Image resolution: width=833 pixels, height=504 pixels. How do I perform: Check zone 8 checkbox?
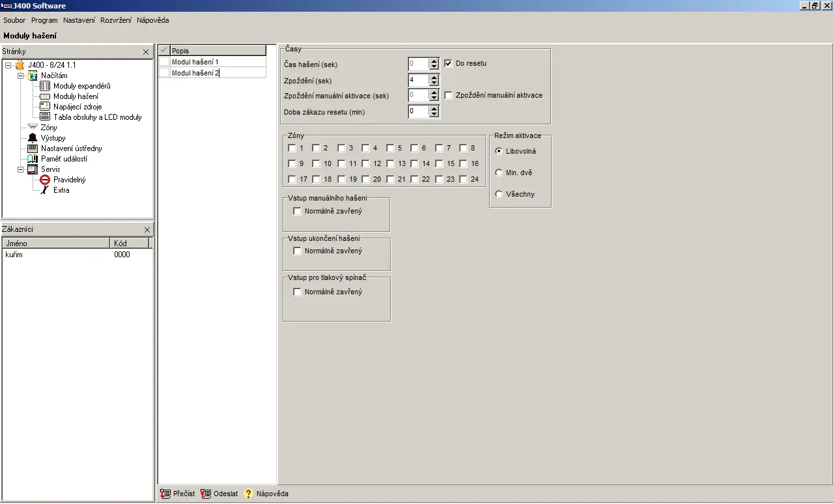463,148
